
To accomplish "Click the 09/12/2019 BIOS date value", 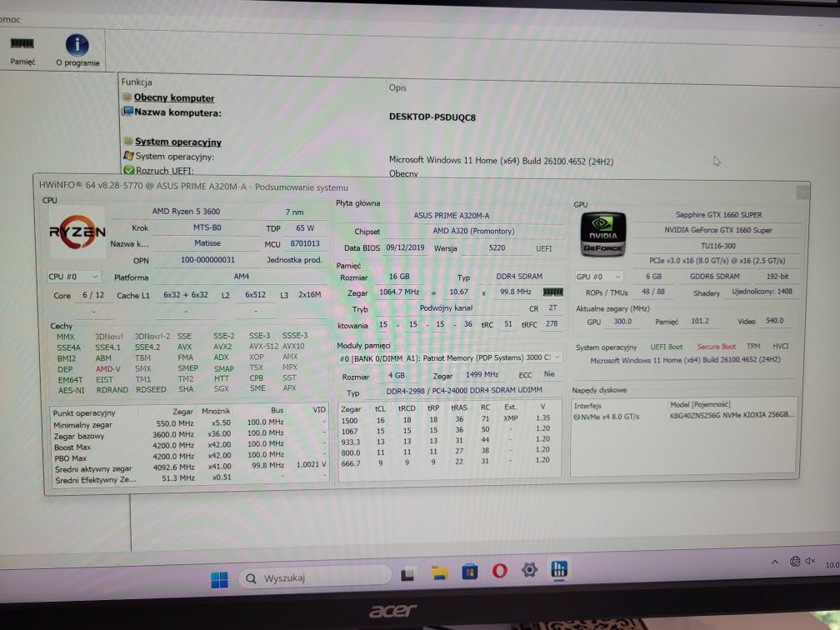I will 405,247.
